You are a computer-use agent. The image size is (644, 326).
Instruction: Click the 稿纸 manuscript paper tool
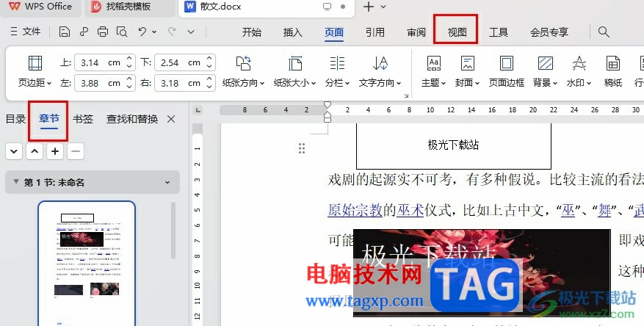pos(612,71)
